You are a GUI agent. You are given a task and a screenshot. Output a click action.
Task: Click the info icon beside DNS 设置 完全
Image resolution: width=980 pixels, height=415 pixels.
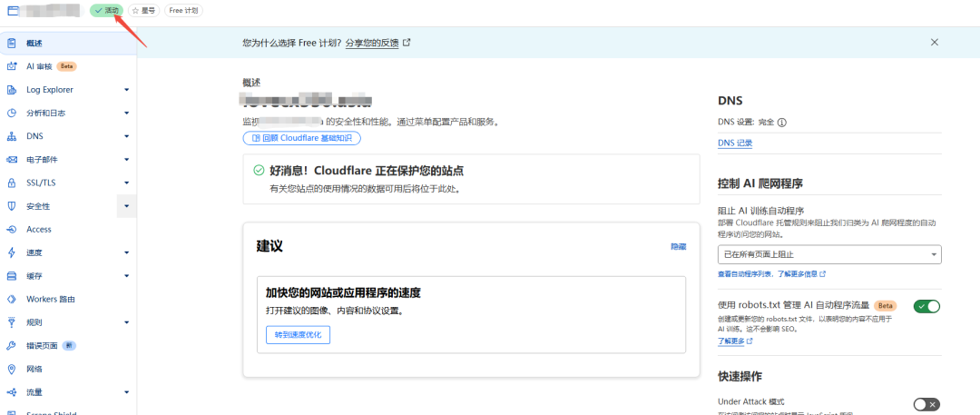pyautogui.click(x=782, y=123)
